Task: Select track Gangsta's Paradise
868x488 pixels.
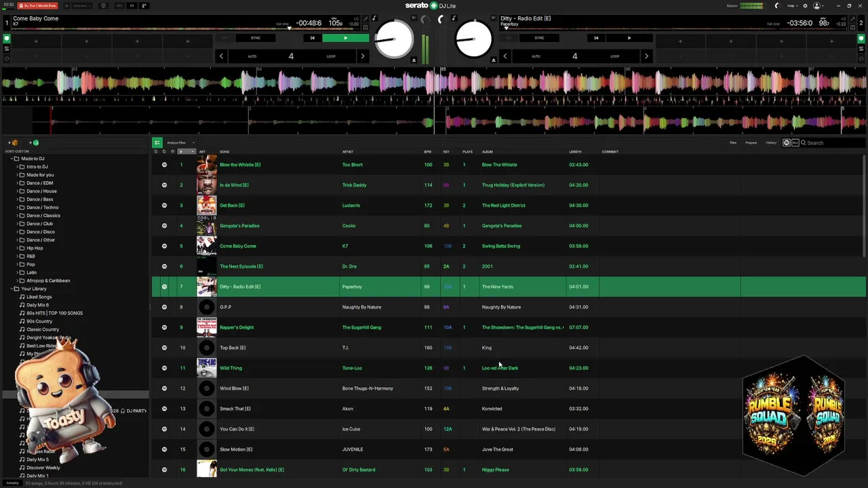Action: click(239, 226)
